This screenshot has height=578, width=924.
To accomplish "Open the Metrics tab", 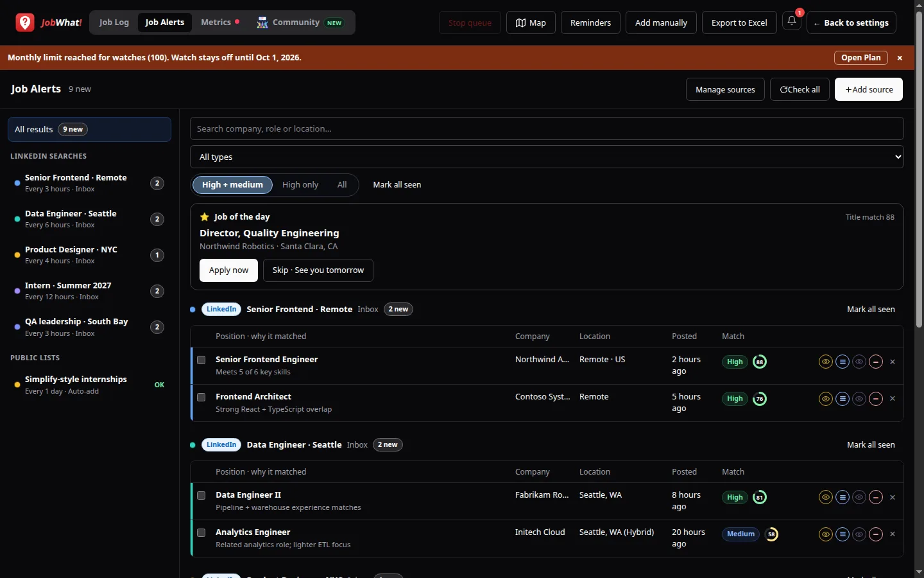I will tap(220, 22).
